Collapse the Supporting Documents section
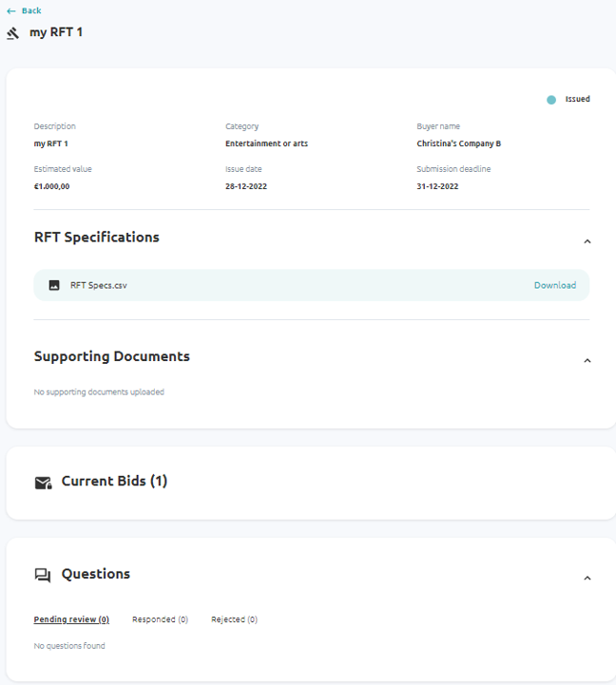 587,361
